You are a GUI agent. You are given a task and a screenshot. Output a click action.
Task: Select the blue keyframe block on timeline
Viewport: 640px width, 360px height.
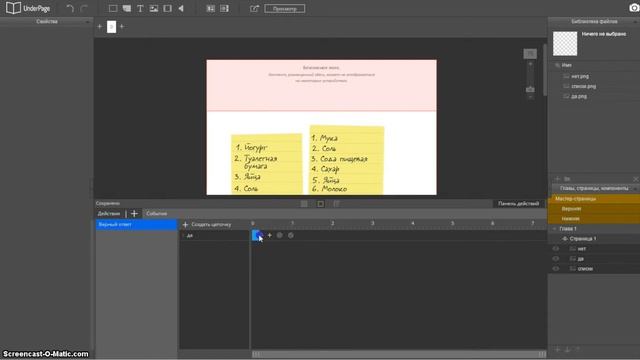pyautogui.click(x=257, y=235)
